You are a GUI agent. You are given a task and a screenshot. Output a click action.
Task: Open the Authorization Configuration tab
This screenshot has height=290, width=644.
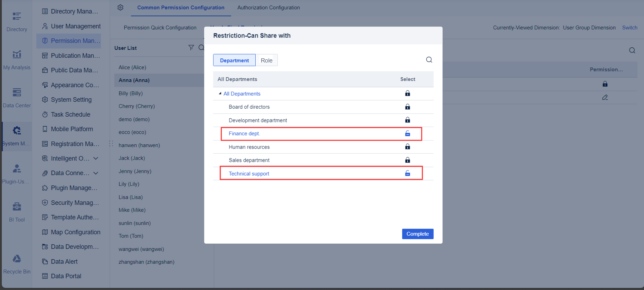coord(268,7)
